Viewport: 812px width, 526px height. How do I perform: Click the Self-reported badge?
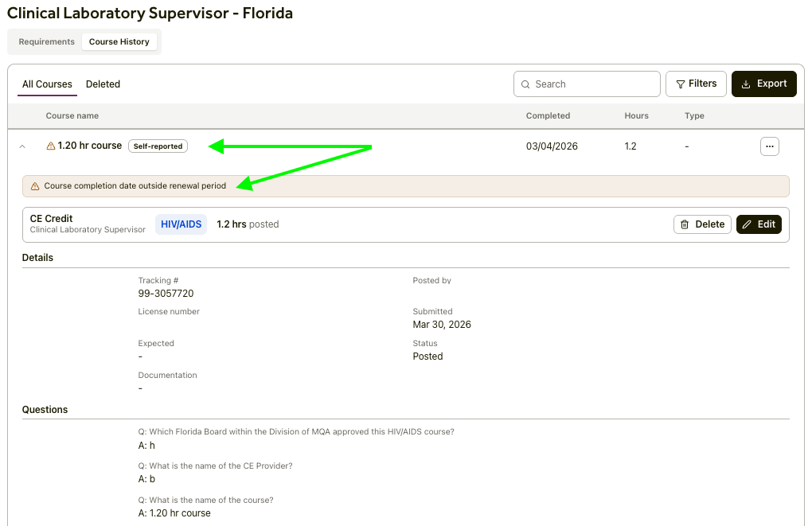pos(158,146)
